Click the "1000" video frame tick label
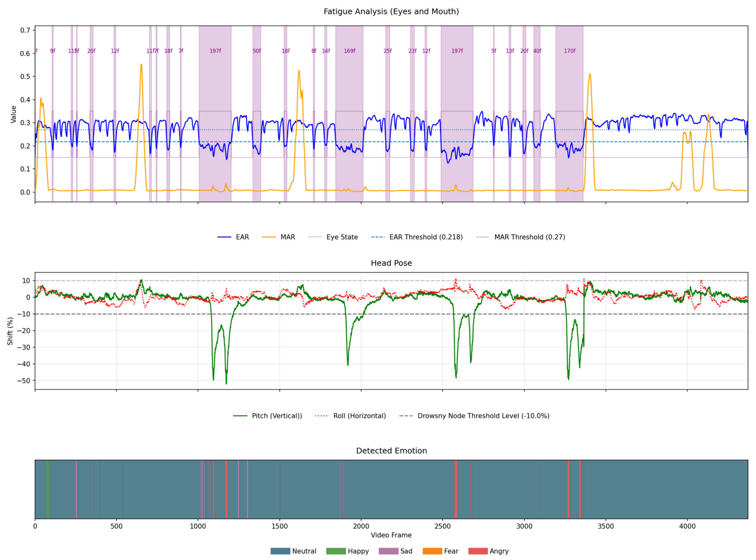 (x=198, y=526)
